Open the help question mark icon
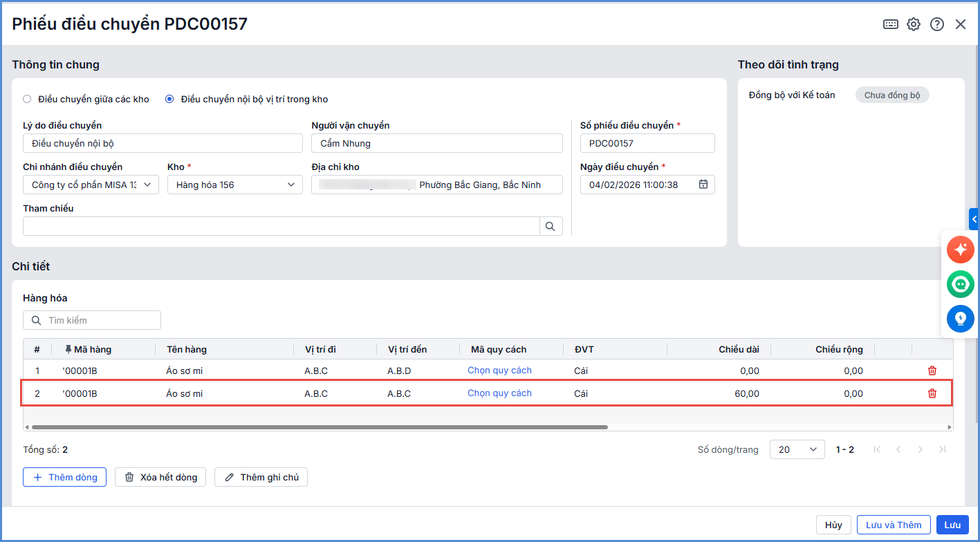980x542 pixels. [937, 24]
